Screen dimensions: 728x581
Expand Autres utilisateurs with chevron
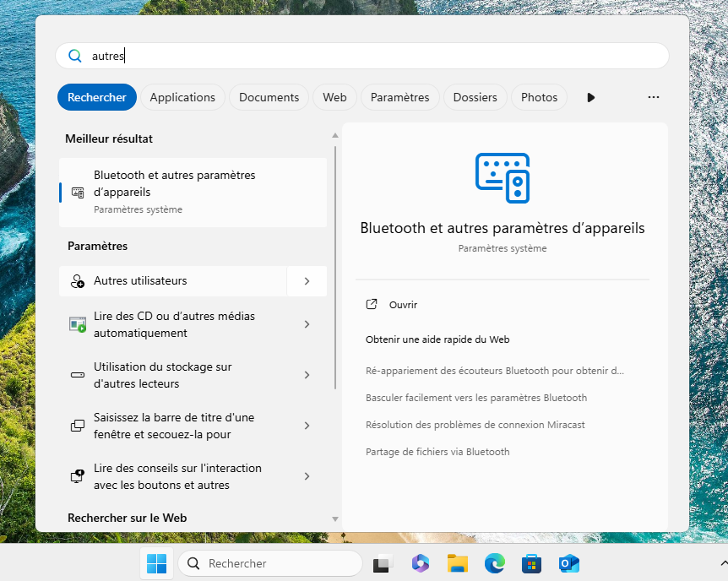point(307,281)
